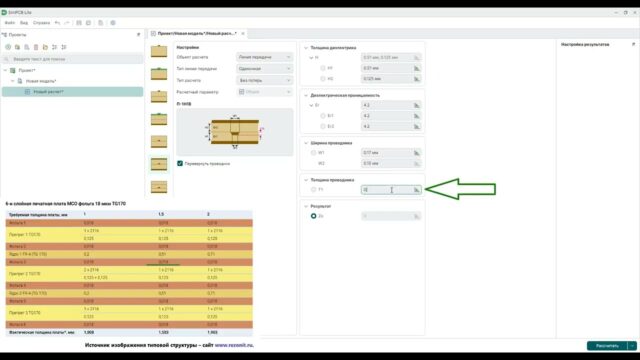Click the graph icon in the W1 row

click(x=416, y=153)
